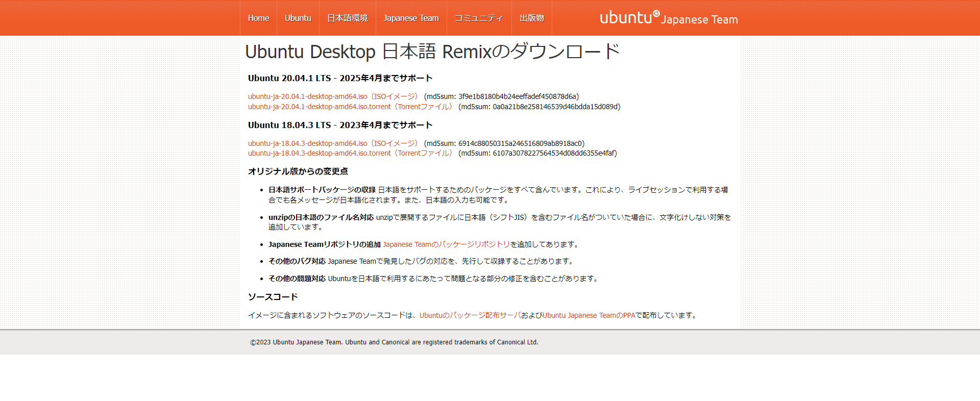980x401 pixels.
Task: Download ubuntu-ja-20.04.1-desktop-amd64.iso ISO image
Action: point(334,96)
